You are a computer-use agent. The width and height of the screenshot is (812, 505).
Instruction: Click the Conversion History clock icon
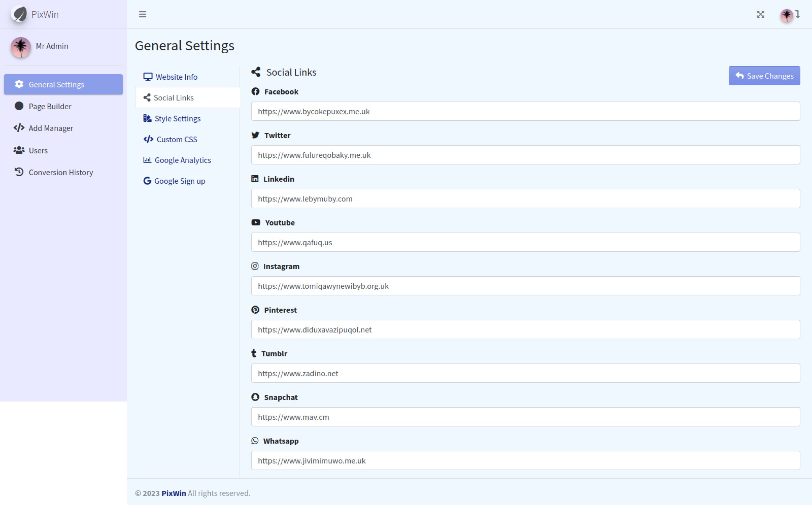(19, 172)
